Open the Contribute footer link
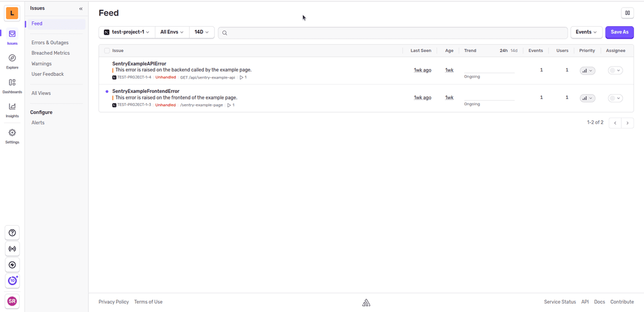The width and height of the screenshot is (644, 312). pyautogui.click(x=622, y=302)
